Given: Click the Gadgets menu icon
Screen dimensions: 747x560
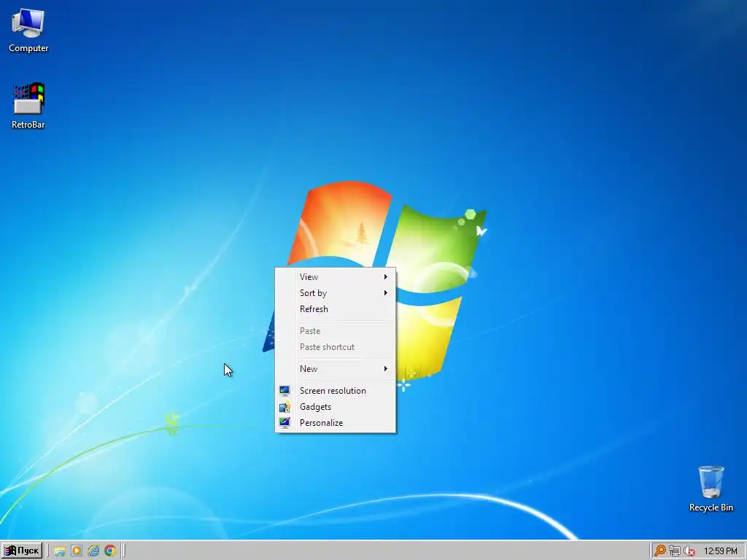Looking at the screenshot, I should 285,407.
